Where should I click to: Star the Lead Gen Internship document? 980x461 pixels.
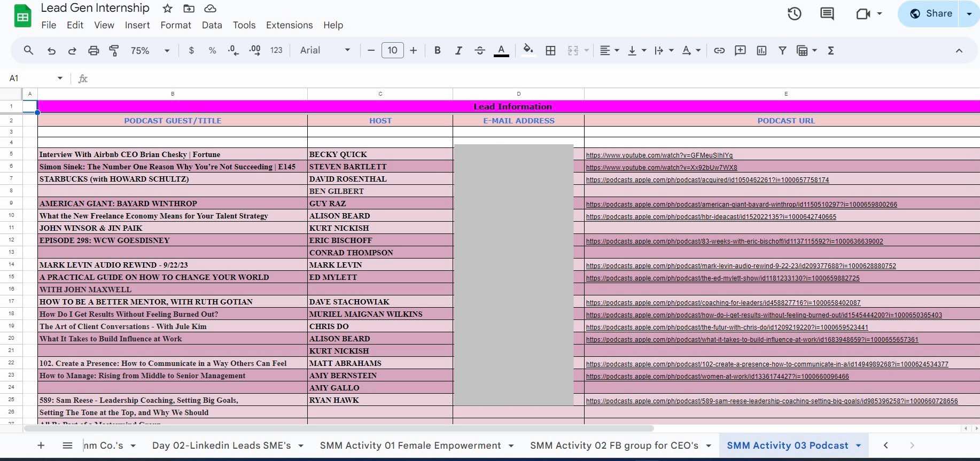[x=167, y=9]
